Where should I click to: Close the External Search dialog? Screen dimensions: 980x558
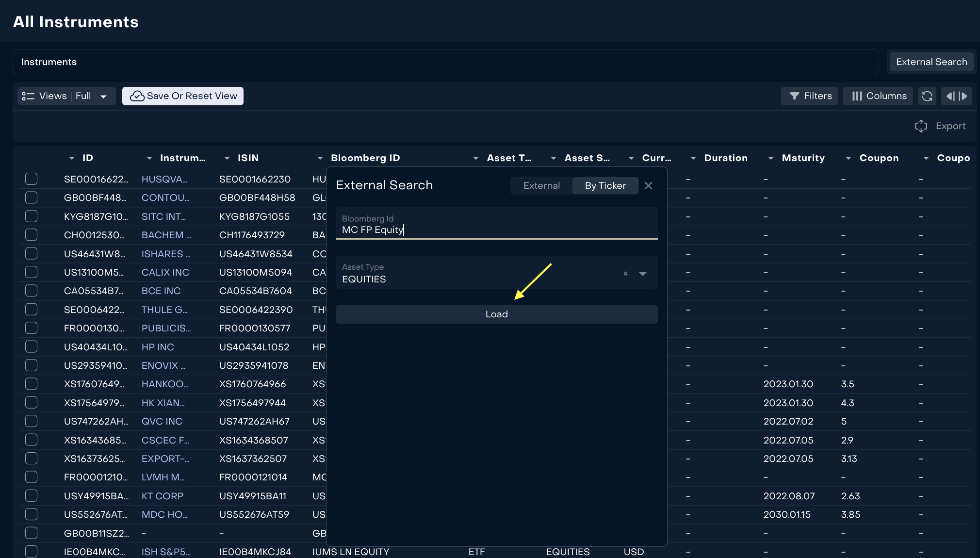649,185
